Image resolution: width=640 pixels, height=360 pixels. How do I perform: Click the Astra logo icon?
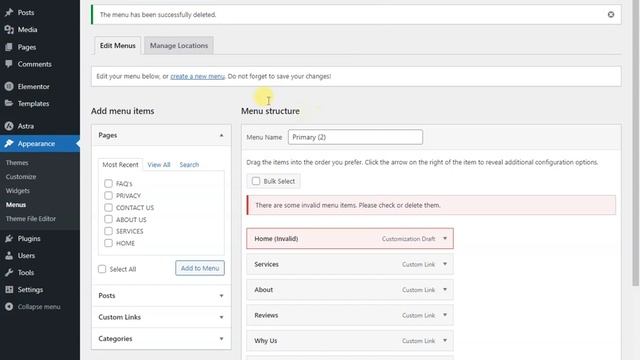pos(9,126)
